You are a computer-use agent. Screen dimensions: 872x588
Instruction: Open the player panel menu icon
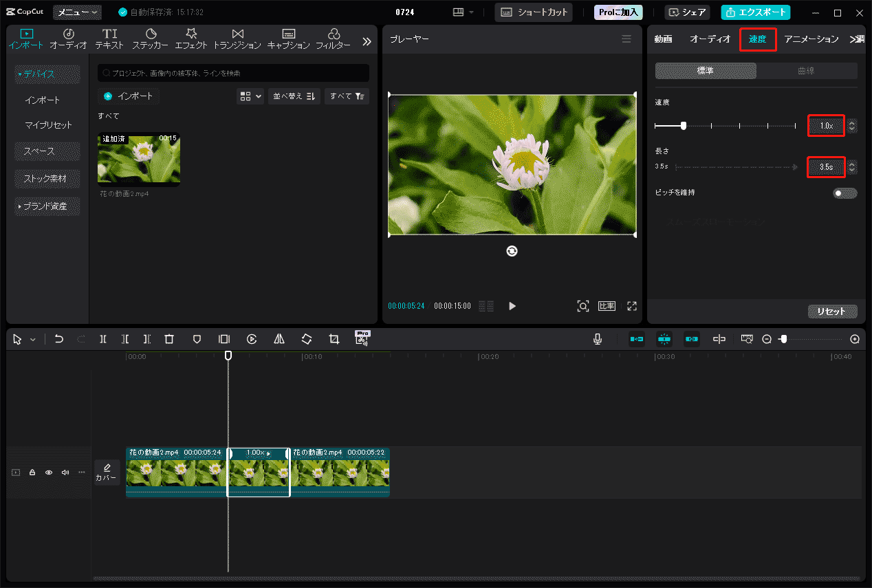click(x=626, y=39)
